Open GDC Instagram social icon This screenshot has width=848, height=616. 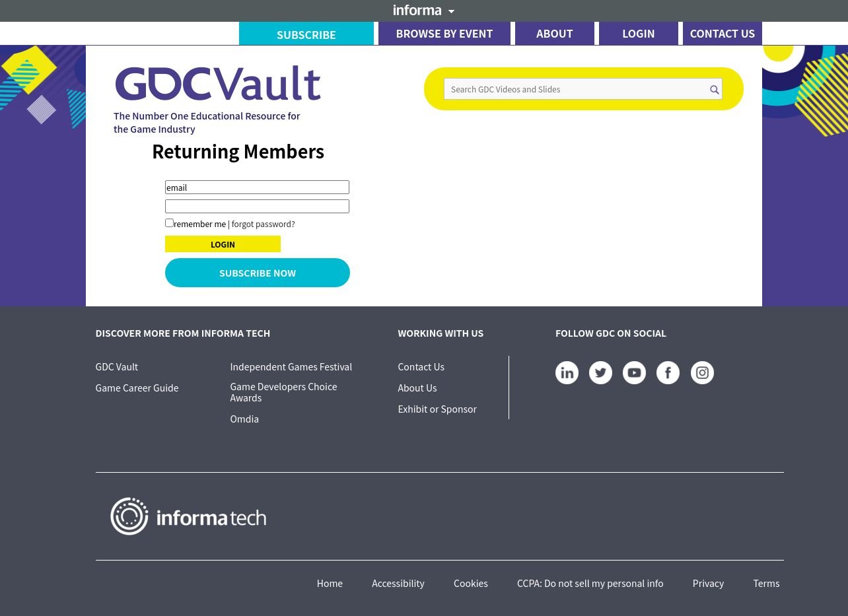point(702,372)
